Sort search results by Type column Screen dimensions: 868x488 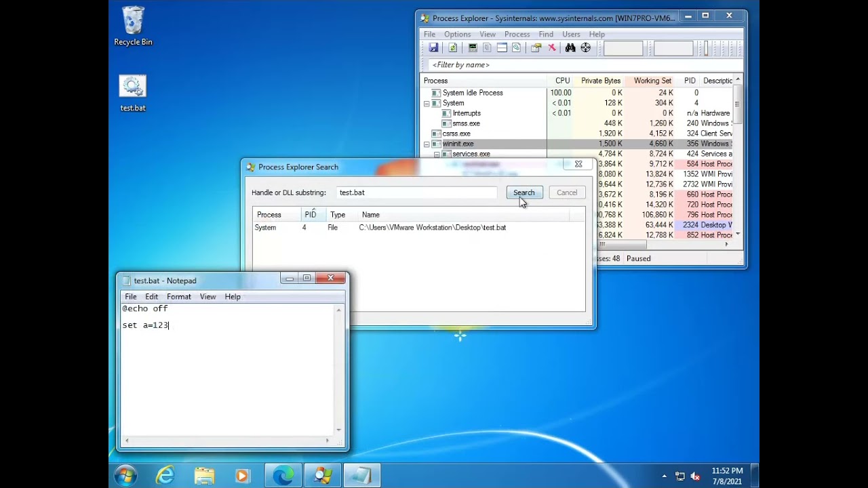click(x=341, y=215)
